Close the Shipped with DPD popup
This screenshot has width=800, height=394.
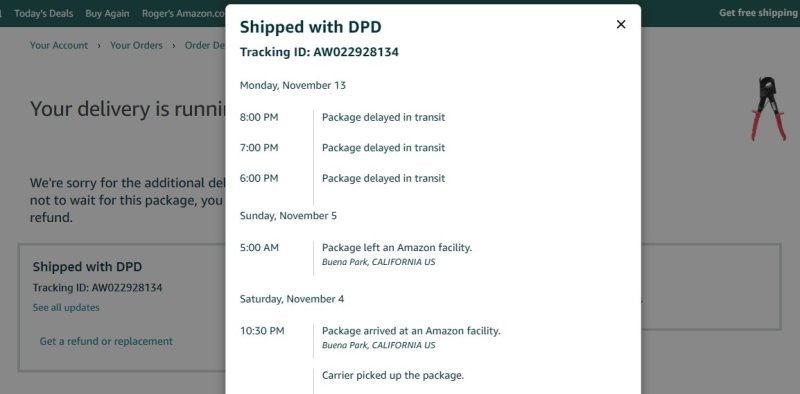point(620,24)
